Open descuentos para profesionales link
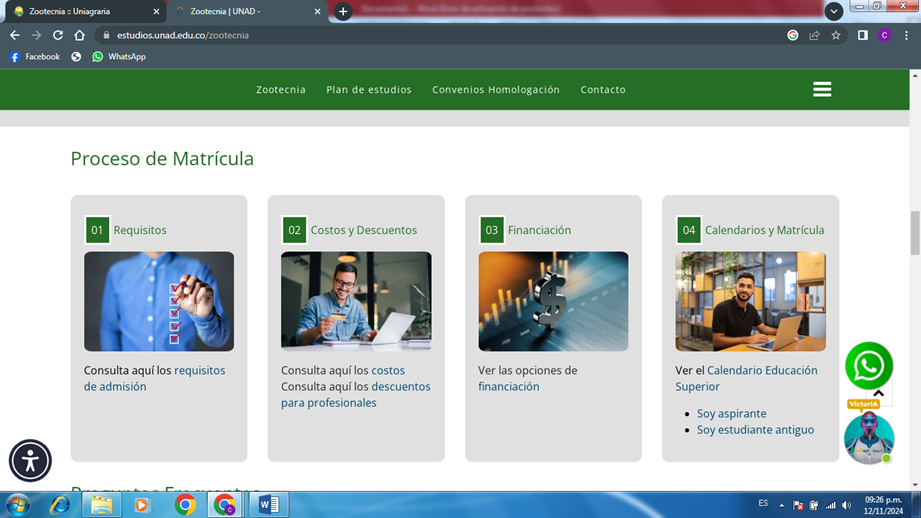 [355, 394]
